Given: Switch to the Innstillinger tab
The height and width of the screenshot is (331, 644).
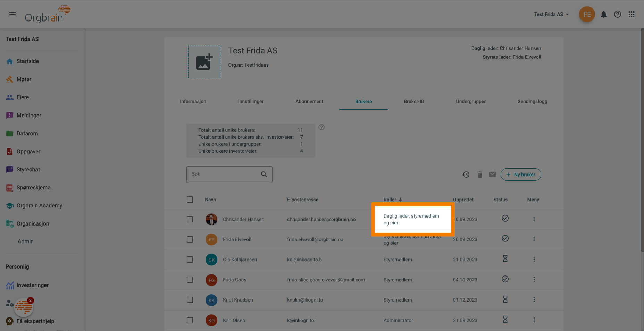Looking at the screenshot, I should tap(251, 101).
